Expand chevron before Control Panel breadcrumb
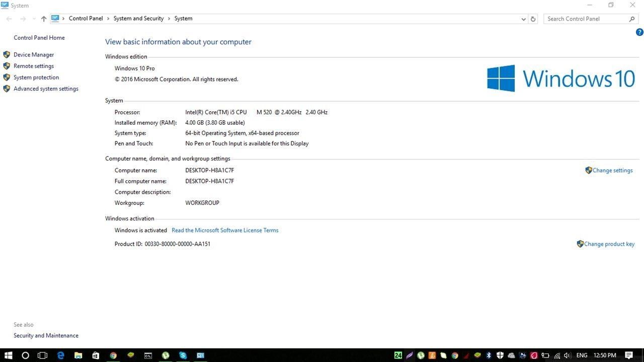644x362 pixels. click(x=63, y=19)
